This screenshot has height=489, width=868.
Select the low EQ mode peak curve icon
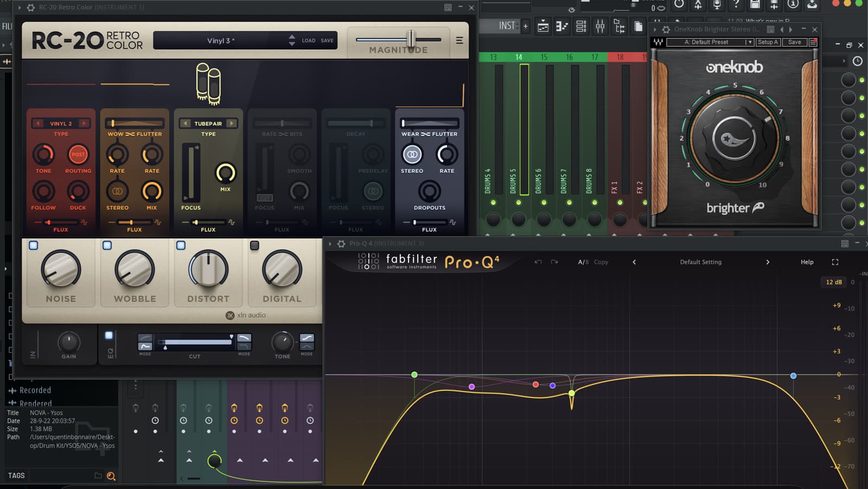(x=145, y=346)
